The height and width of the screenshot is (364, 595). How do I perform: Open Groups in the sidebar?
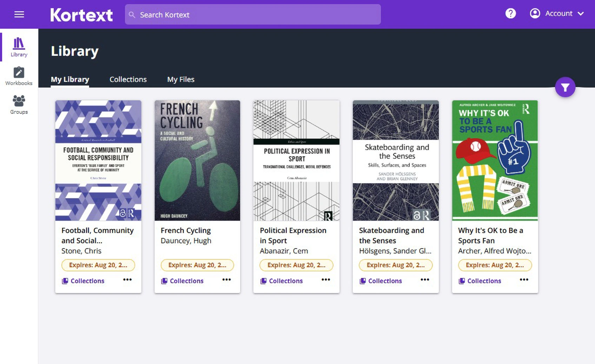[19, 105]
